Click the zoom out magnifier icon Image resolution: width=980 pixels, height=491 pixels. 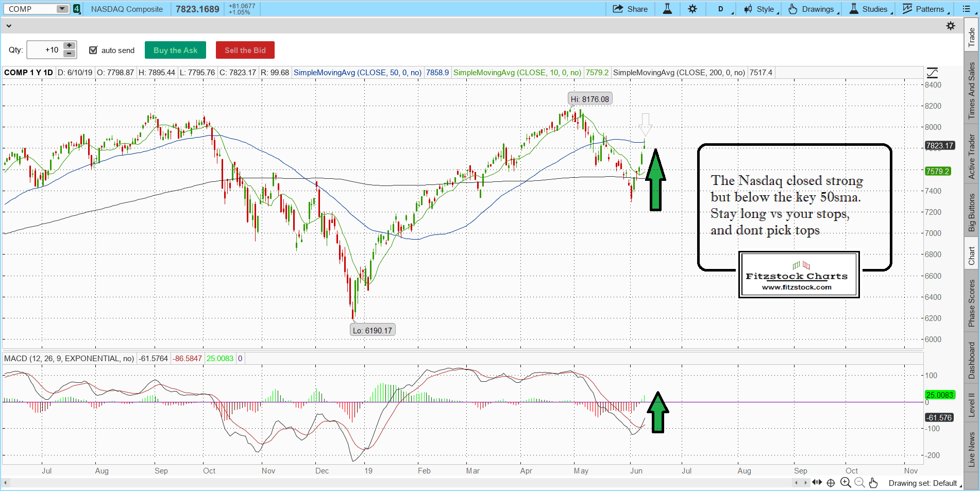[859, 483]
